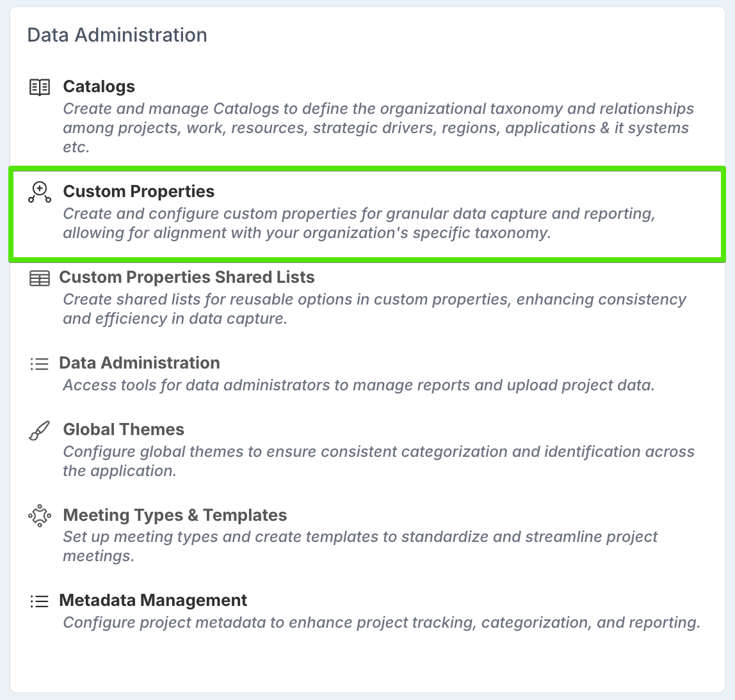Click the Data Administration list icon
Viewport: 735px width, 700px height.
40,364
